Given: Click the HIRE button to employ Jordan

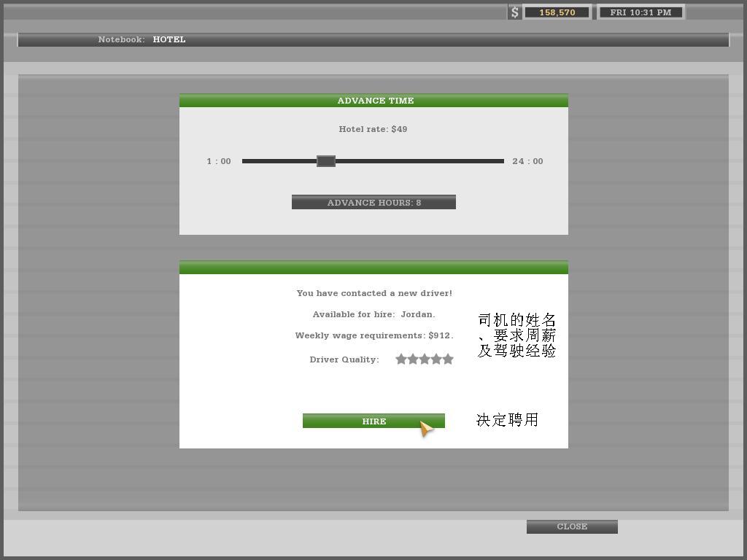Looking at the screenshot, I should pyautogui.click(x=373, y=421).
